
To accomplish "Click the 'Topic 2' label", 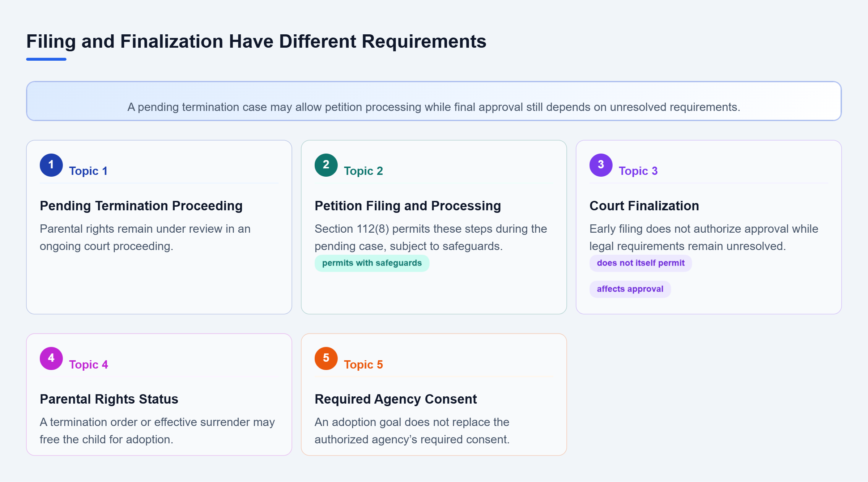I will point(363,171).
